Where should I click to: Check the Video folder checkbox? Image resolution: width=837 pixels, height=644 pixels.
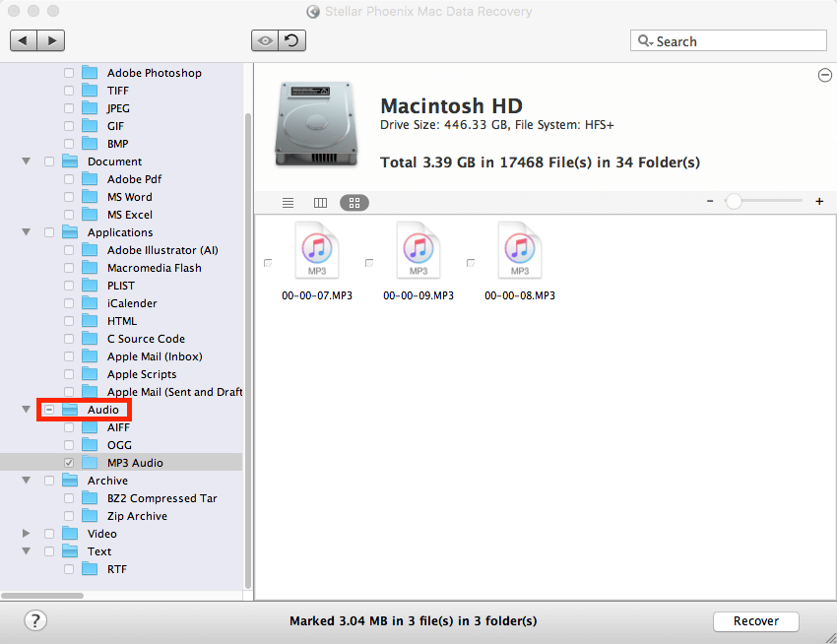click(49, 534)
